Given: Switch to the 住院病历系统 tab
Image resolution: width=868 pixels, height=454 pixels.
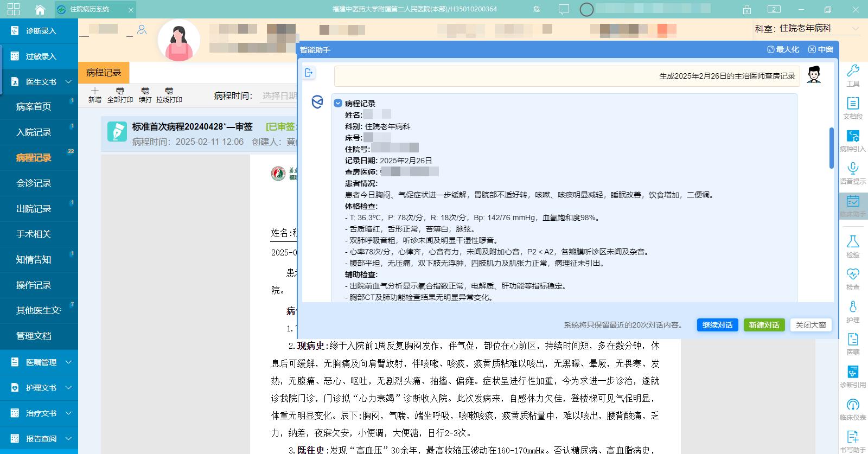Looking at the screenshot, I should [x=89, y=10].
